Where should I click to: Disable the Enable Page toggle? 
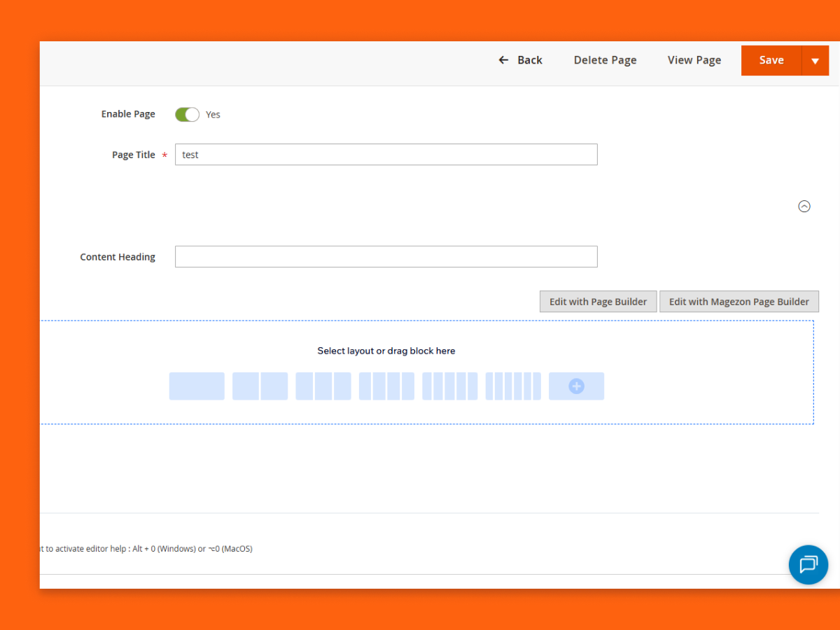[186, 114]
